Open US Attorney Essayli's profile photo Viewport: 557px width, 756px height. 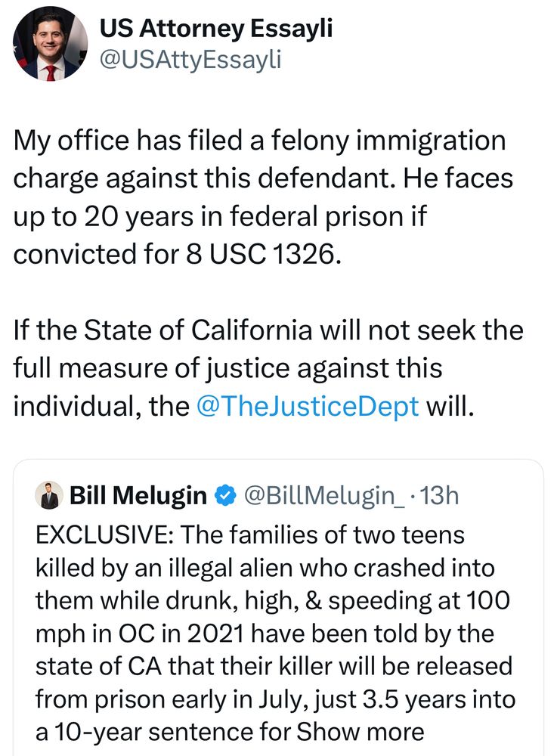49,44
